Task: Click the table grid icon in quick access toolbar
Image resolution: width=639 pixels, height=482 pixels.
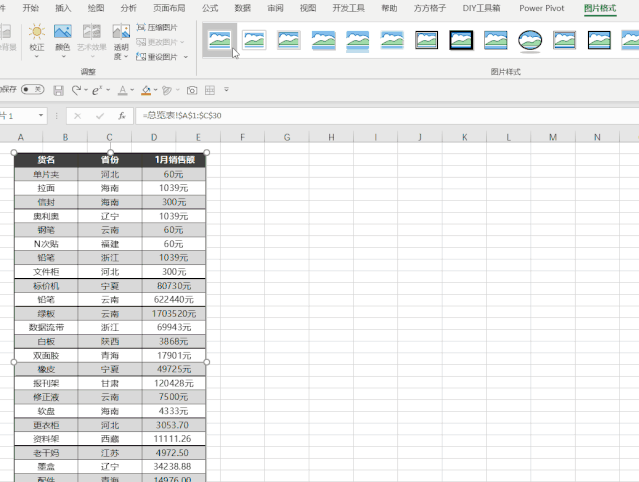Action: 210,90
